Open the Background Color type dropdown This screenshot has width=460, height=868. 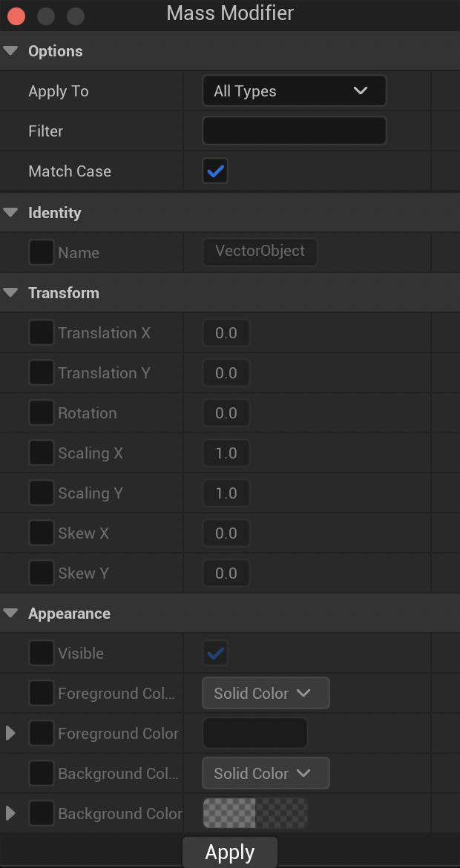point(265,774)
